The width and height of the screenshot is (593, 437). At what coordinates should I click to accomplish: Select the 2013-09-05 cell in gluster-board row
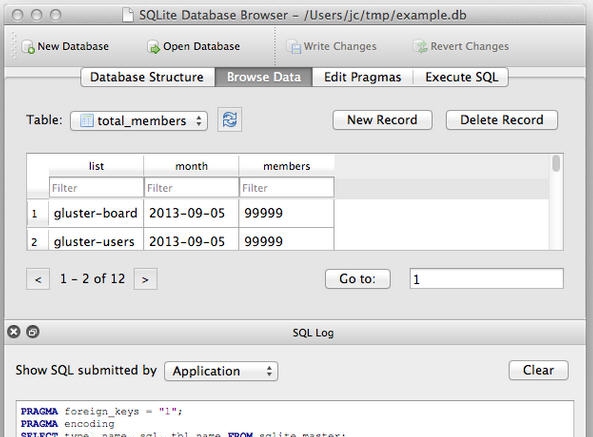point(191,214)
